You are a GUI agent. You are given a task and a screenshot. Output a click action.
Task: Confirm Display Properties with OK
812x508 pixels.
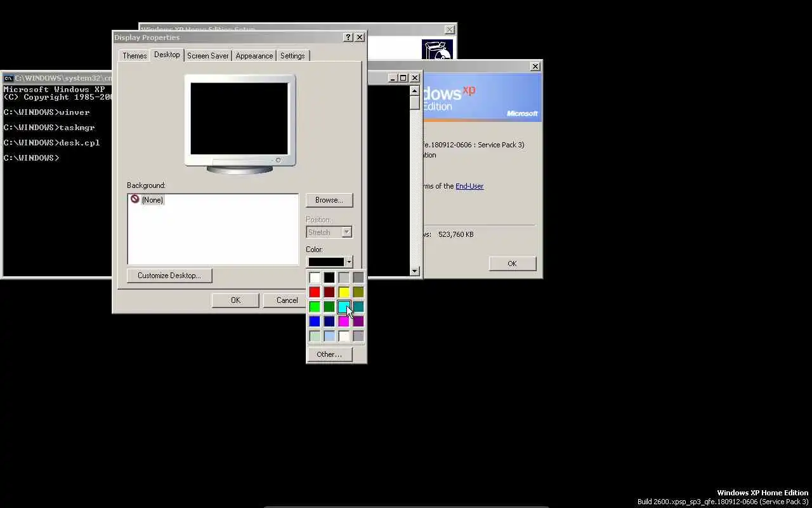click(x=235, y=300)
